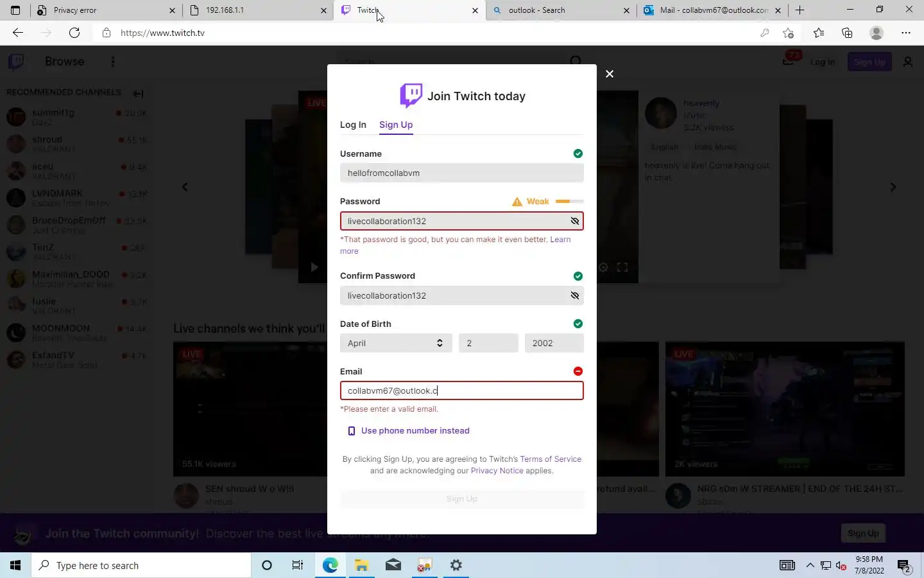Click the Email invalid red status icon
Screen dimensions: 924x578
tap(578, 371)
